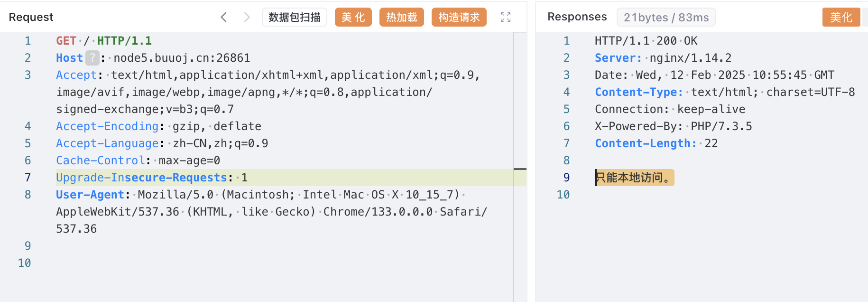
Task: Click line number 7 in Request gutter
Action: (x=28, y=178)
